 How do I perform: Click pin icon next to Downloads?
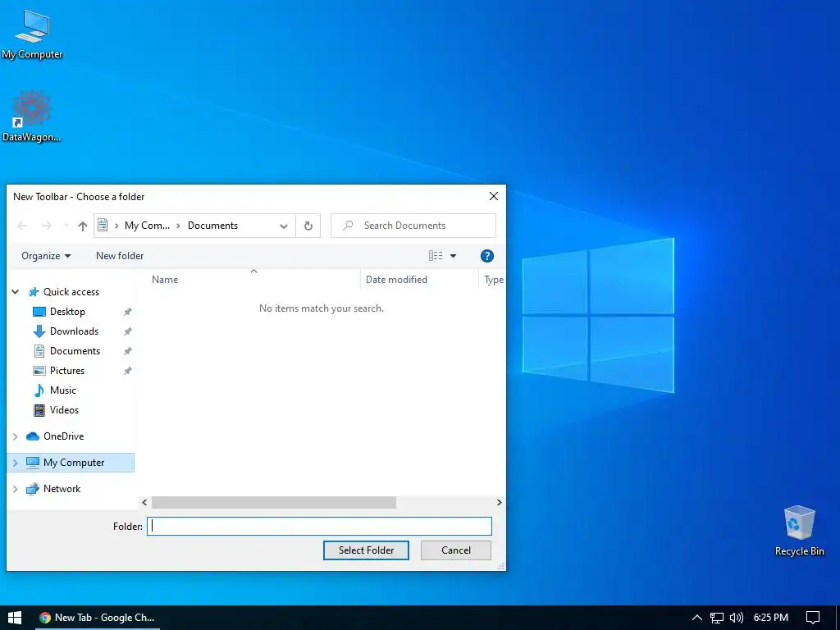127,331
